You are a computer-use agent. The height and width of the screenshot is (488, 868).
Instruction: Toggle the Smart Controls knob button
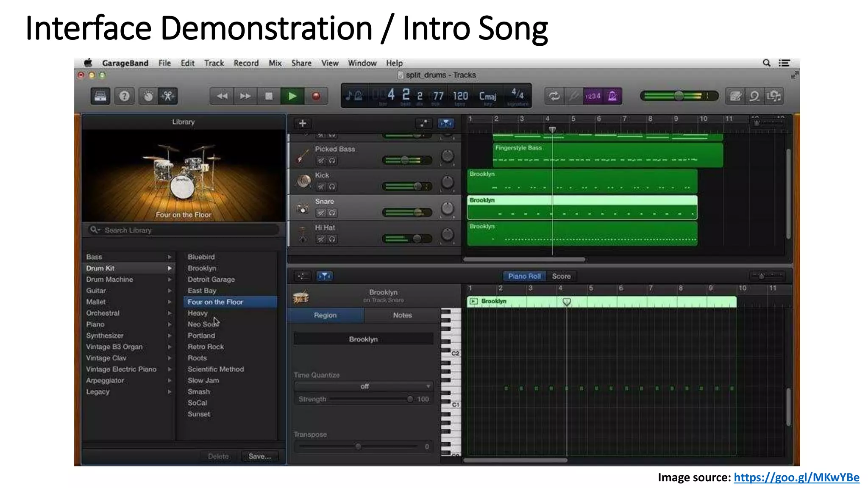[x=148, y=96]
